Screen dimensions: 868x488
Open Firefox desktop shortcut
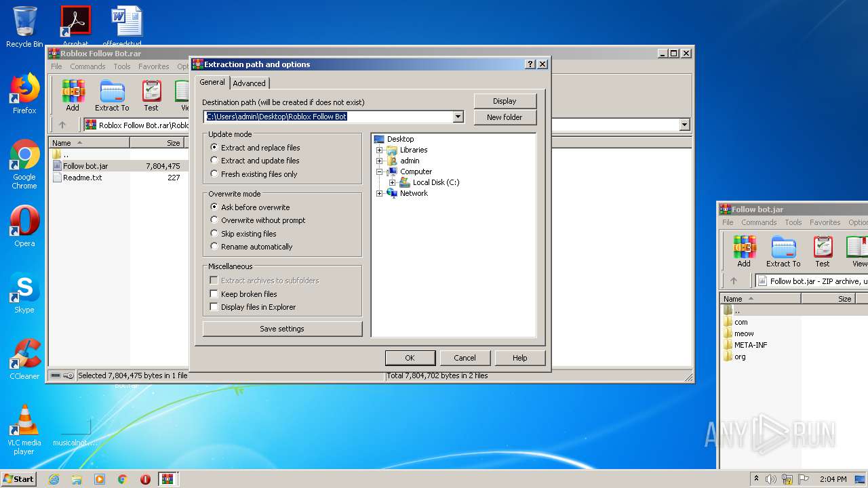point(24,94)
